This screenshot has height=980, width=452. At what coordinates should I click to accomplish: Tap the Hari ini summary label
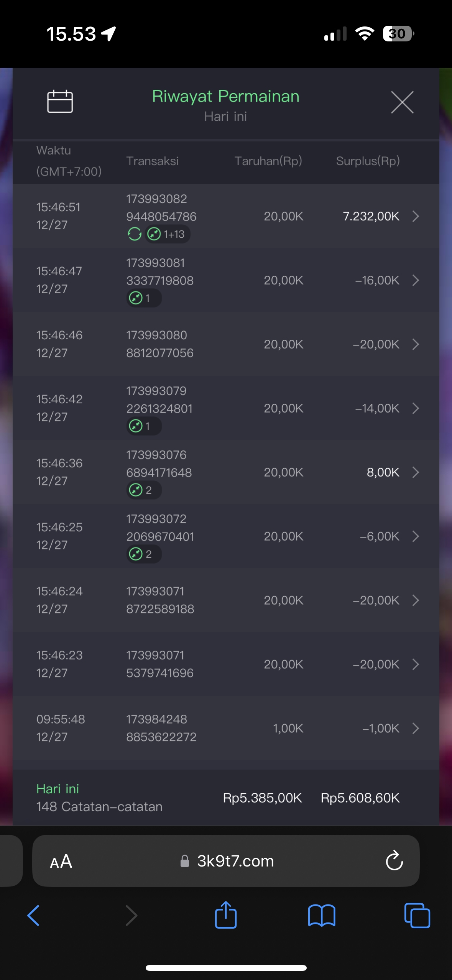tap(58, 789)
